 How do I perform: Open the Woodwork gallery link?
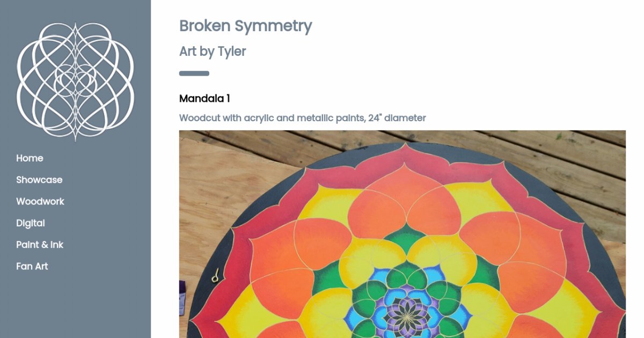(x=40, y=201)
